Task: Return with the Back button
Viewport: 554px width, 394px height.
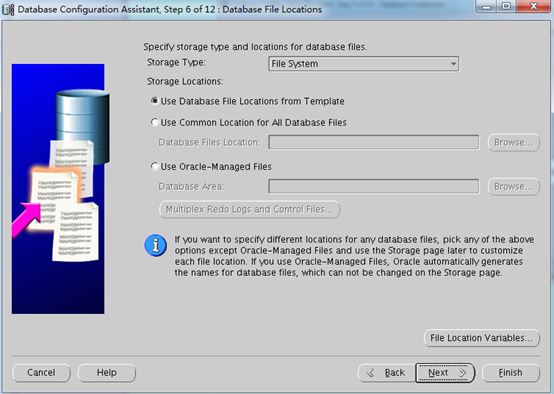Action: point(387,373)
